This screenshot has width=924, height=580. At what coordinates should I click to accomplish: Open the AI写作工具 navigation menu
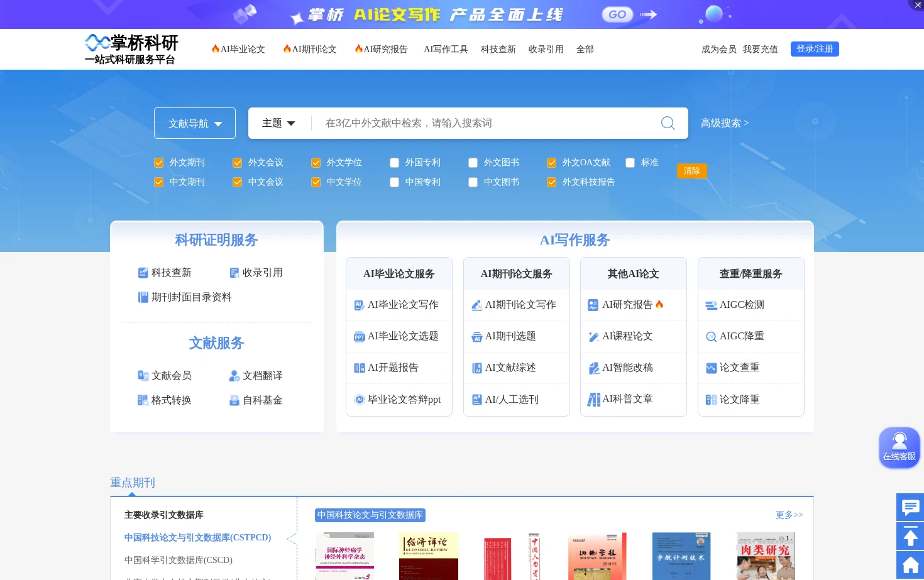click(x=446, y=49)
